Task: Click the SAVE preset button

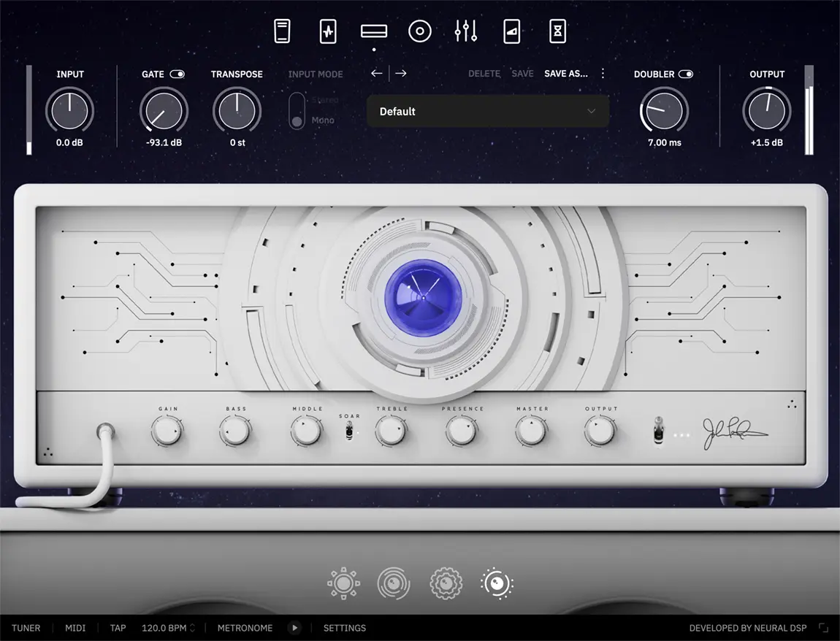Action: (x=522, y=73)
